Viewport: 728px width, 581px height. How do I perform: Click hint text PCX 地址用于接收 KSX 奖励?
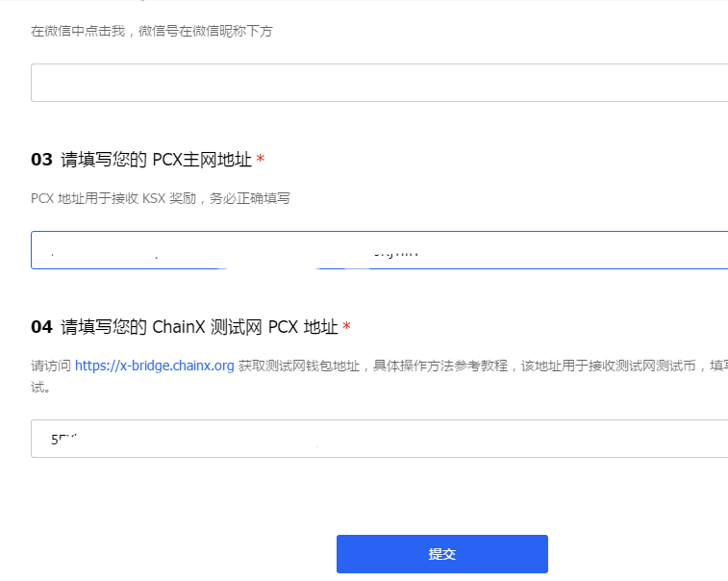point(113,199)
